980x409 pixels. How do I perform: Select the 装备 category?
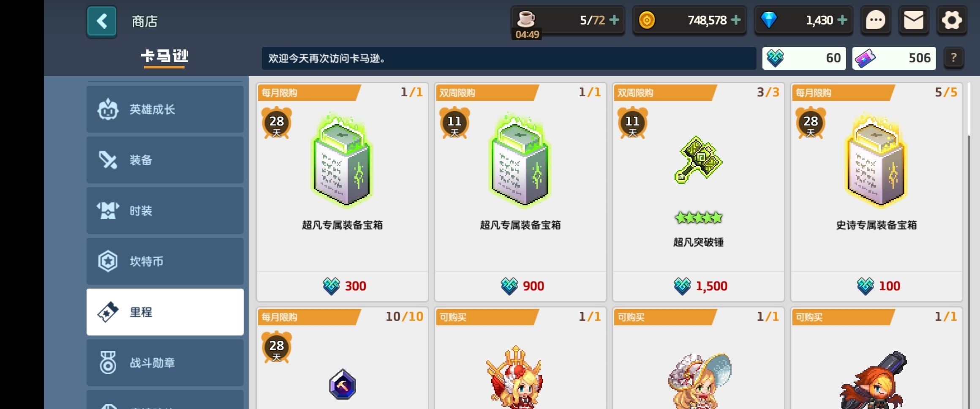[165, 160]
